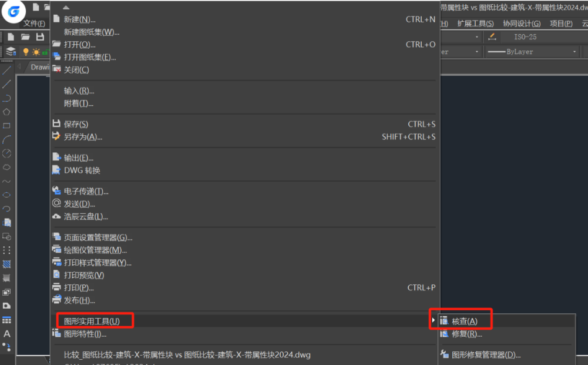This screenshot has width=588, height=365.
Task: Select the Hatch tool in left toolbar
Action: tap(7, 264)
